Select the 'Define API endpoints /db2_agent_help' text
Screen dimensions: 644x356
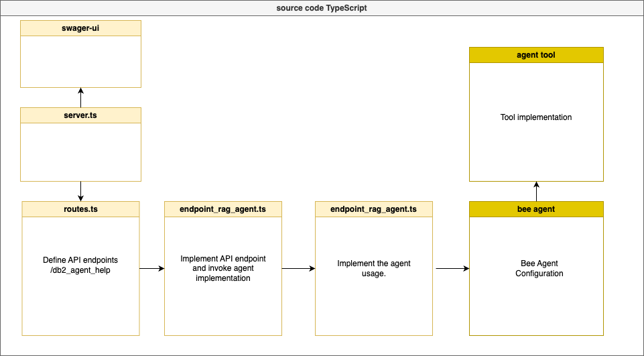(x=80, y=264)
